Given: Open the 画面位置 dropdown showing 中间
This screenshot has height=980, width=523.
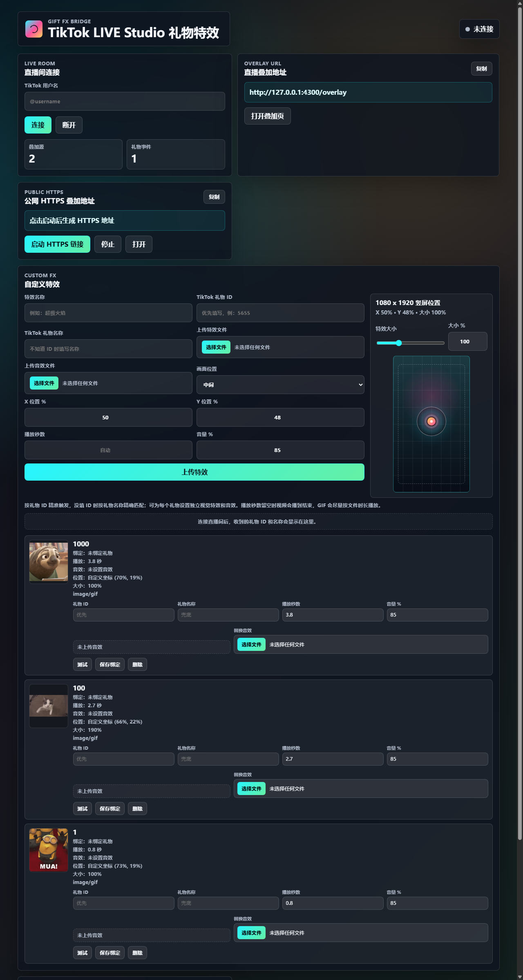Looking at the screenshot, I should pyautogui.click(x=280, y=385).
